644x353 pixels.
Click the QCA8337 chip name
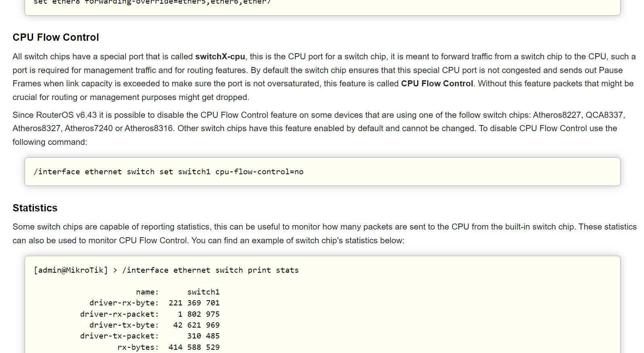pyautogui.click(x=604, y=115)
